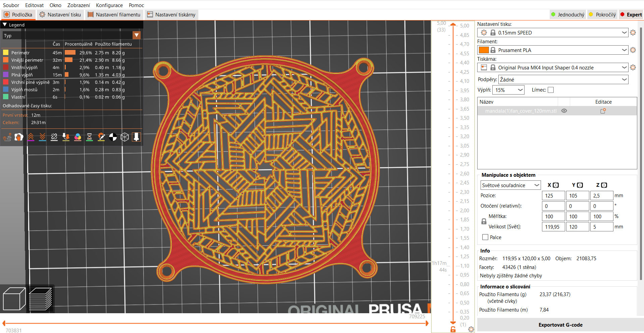This screenshot has height=333, width=644.
Task: Show seams in the preview
Action: tap(54, 137)
